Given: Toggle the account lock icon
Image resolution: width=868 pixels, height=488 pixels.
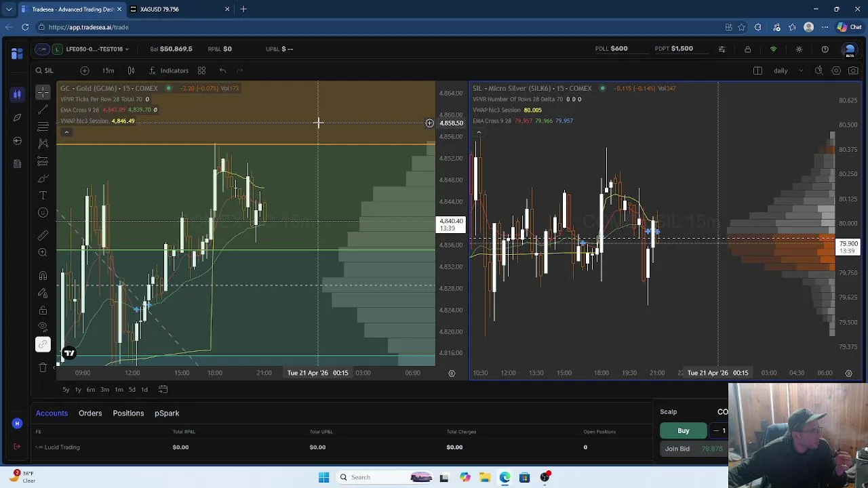Looking at the screenshot, I should tap(747, 49).
